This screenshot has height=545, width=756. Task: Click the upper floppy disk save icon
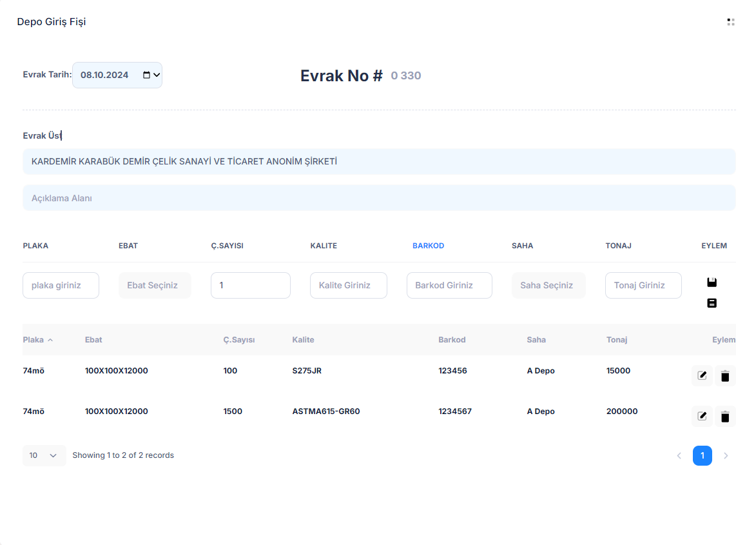tap(712, 282)
